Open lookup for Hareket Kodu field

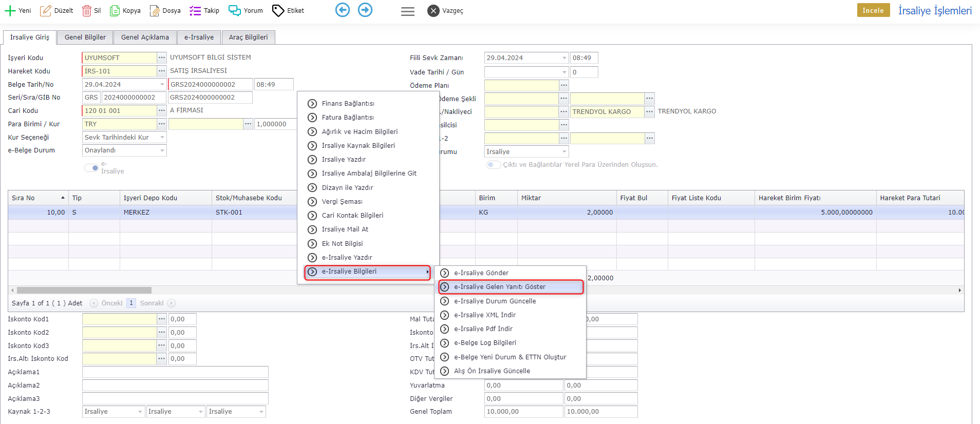coord(162,71)
